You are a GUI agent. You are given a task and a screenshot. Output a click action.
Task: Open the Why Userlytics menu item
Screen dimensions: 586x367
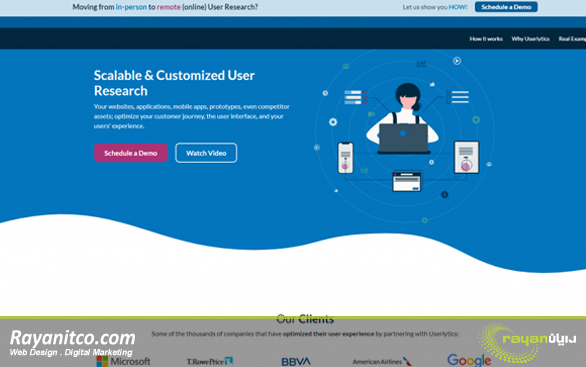tap(530, 39)
